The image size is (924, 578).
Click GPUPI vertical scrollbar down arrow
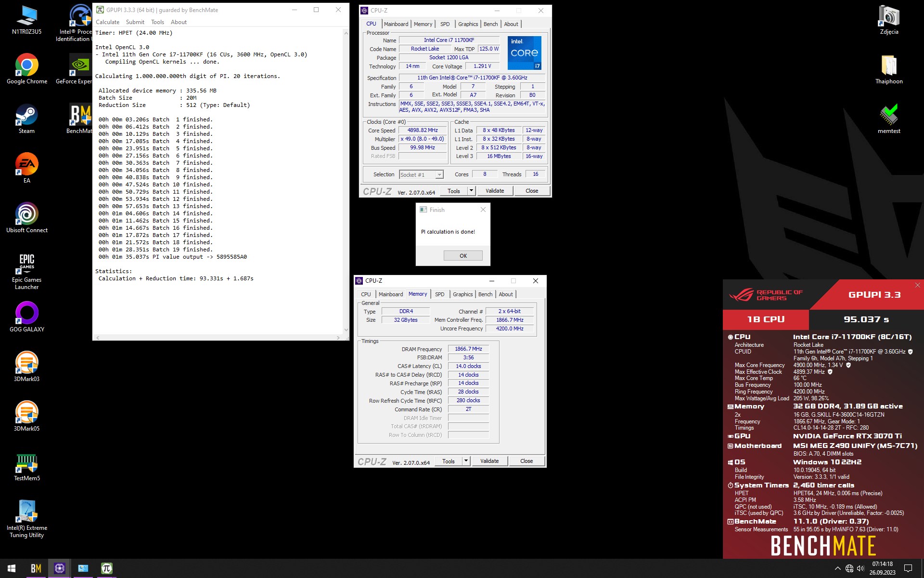tap(346, 330)
